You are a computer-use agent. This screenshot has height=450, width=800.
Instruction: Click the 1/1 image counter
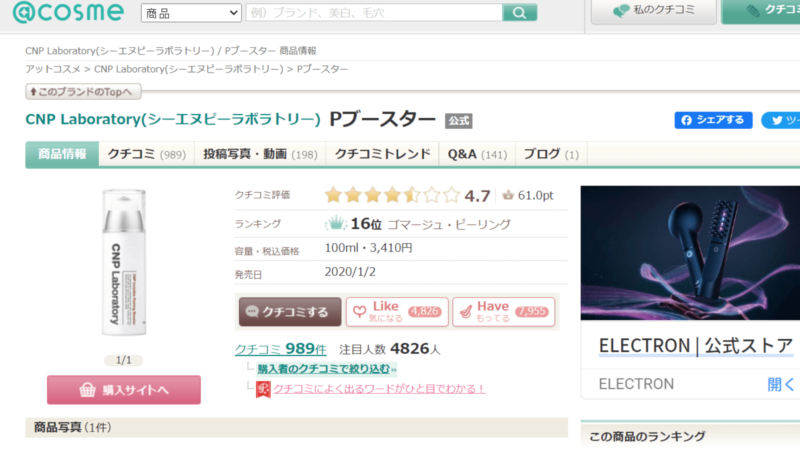click(x=123, y=360)
